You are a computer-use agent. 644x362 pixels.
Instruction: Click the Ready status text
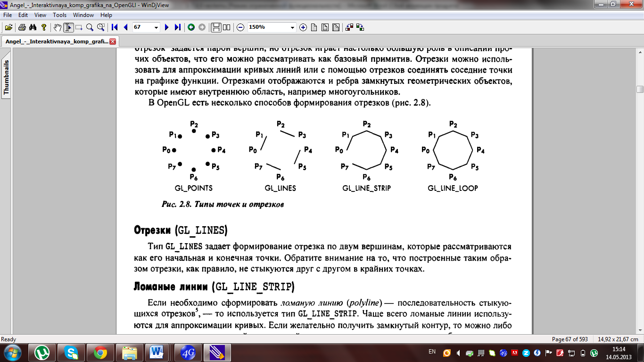click(8, 339)
